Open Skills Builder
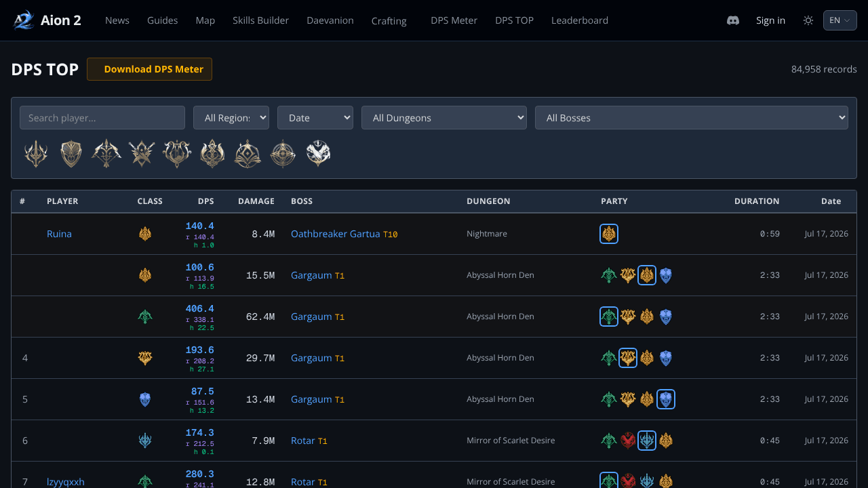 tap(260, 20)
